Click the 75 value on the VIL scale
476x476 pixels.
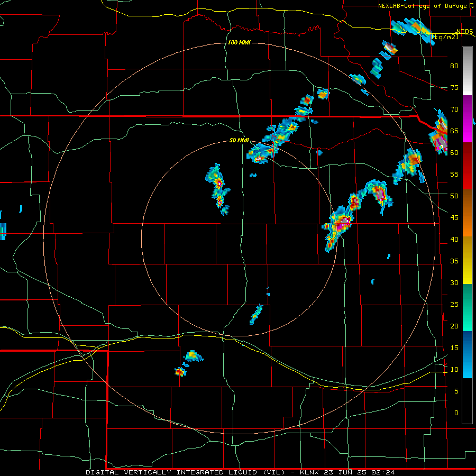[x=454, y=88]
